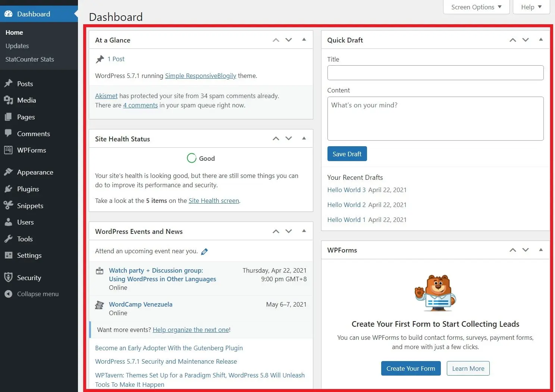Move Site Health Status widget up

click(x=276, y=138)
